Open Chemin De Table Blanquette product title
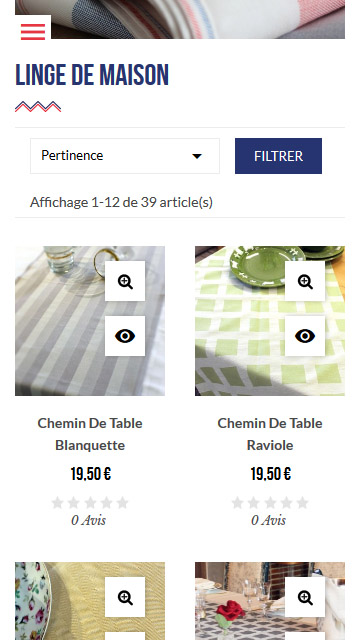Screen dimensions: 360x640 [90, 434]
